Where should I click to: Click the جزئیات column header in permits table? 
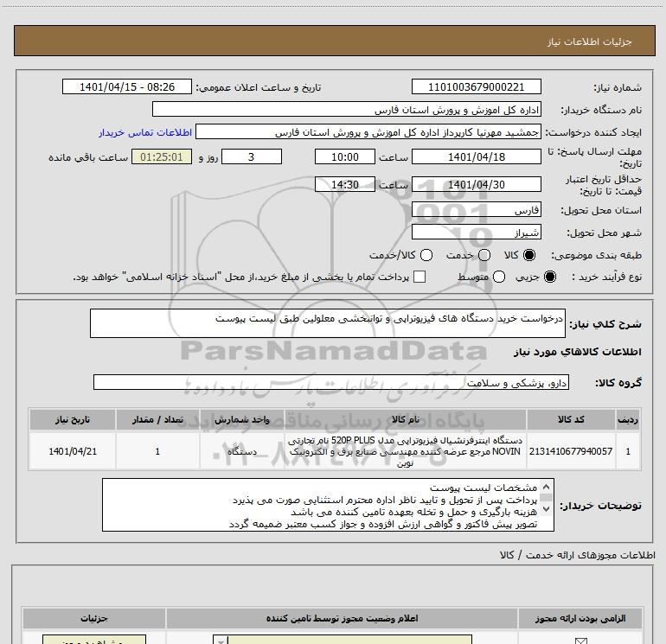point(94,618)
